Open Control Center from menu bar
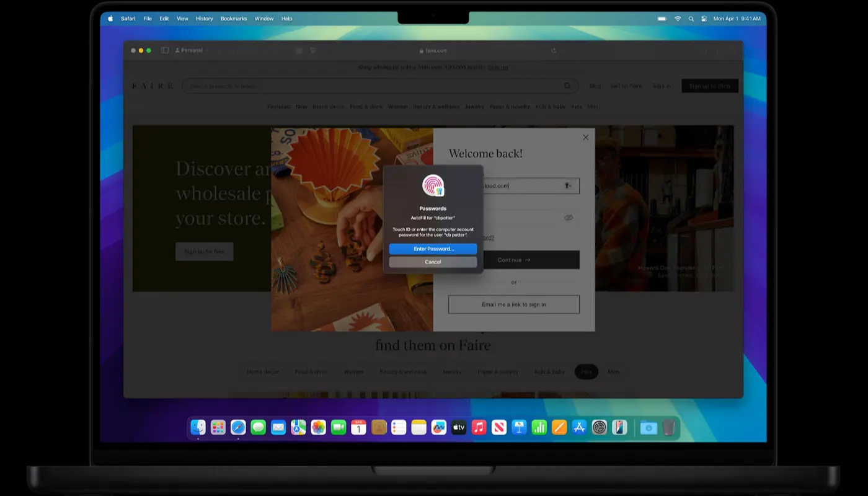This screenshot has width=868, height=496. (704, 19)
